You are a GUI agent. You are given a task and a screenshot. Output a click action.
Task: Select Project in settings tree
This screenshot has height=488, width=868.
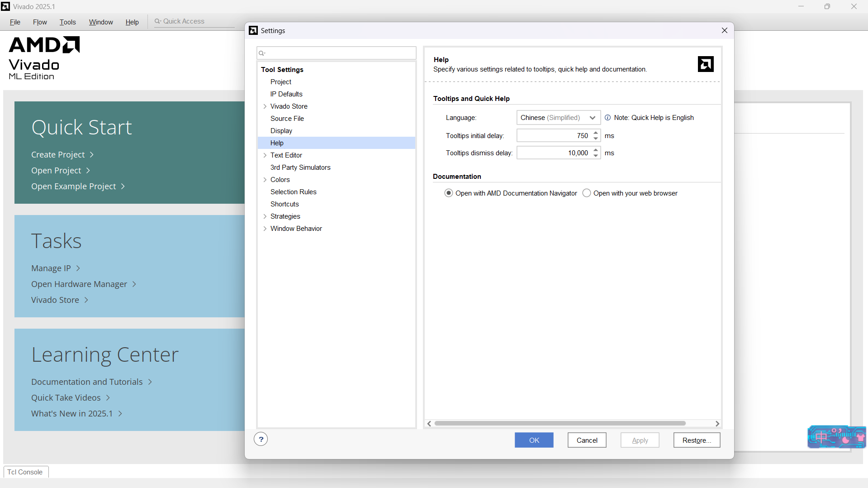coord(281,82)
